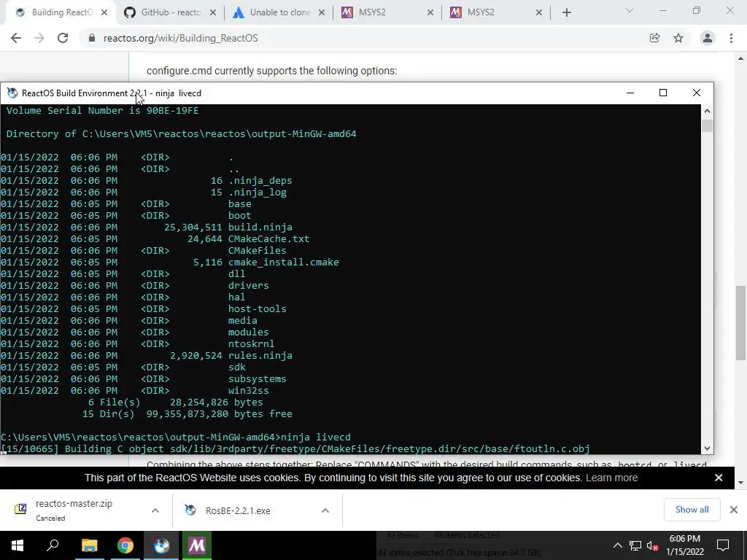Close the GitHub reactos tab

213,12
